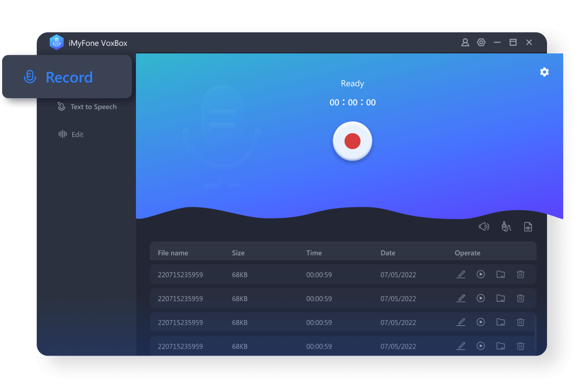The height and width of the screenshot is (389, 588).
Task: Click the audio file import icon
Action: 528,227
